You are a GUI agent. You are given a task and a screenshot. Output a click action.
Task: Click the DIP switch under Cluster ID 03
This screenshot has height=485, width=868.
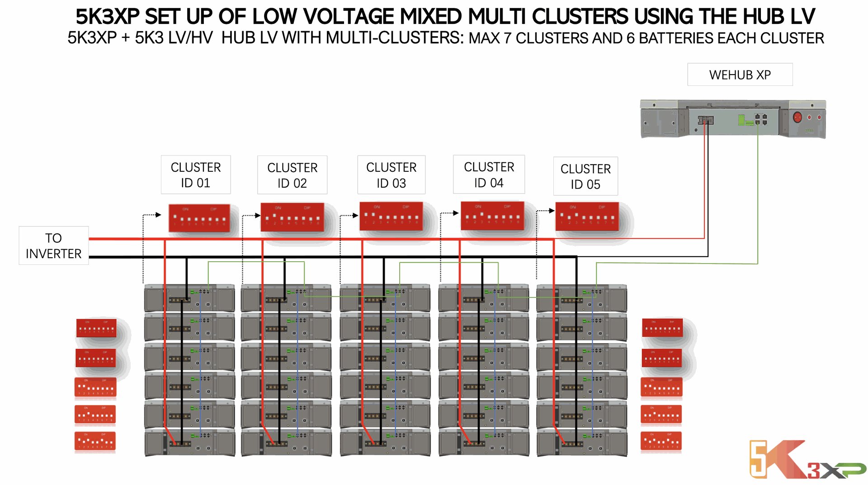coord(391,216)
